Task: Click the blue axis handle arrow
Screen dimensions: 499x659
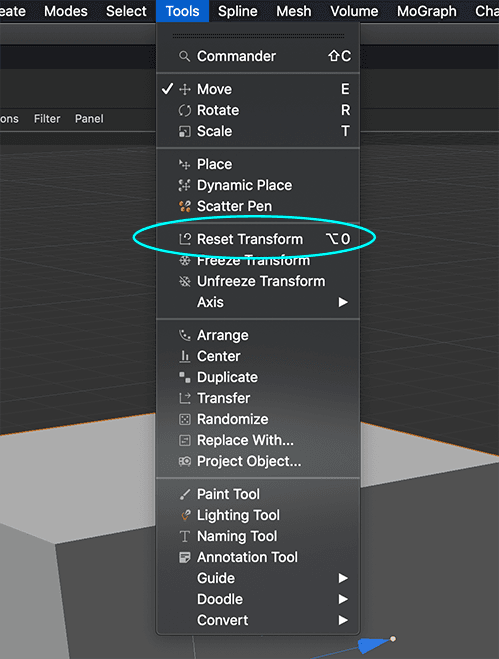Action: click(x=373, y=645)
